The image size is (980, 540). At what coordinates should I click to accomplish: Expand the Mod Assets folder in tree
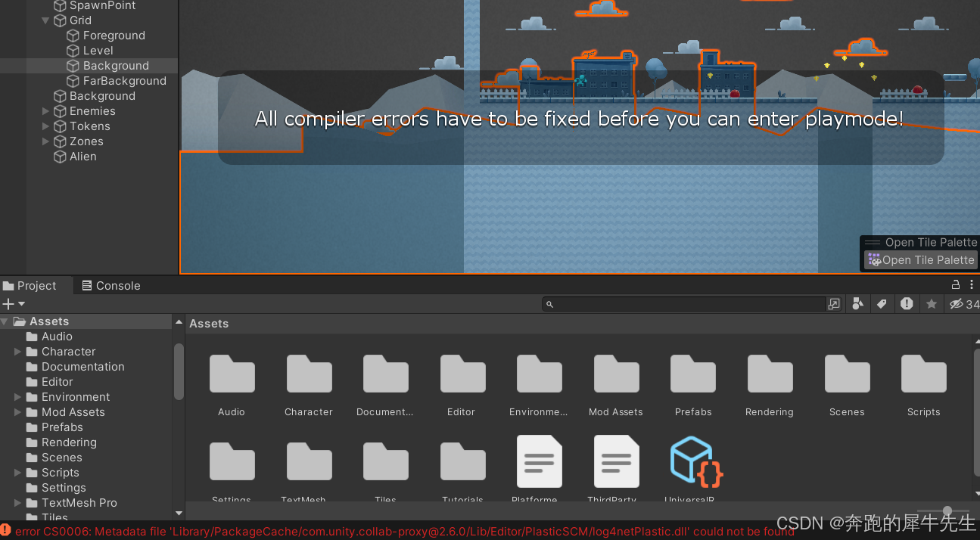pos(17,412)
